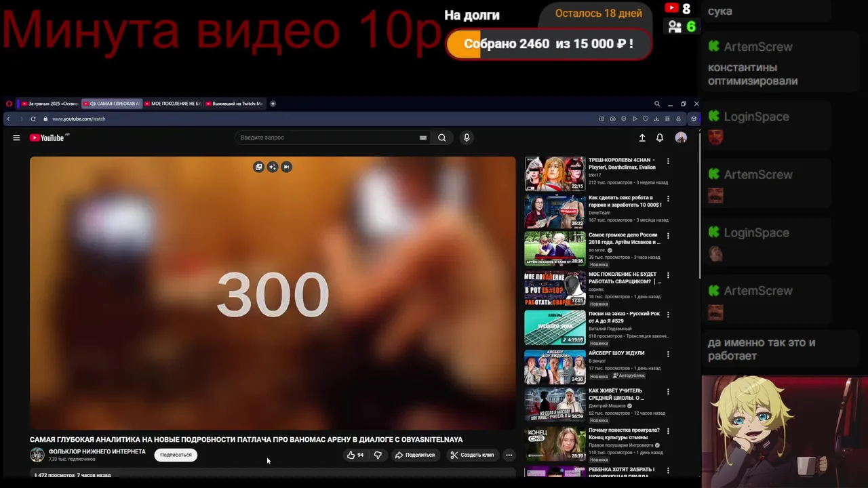Open the Почему повестка проиграла thumbnail
868x488 pixels.
(555, 443)
